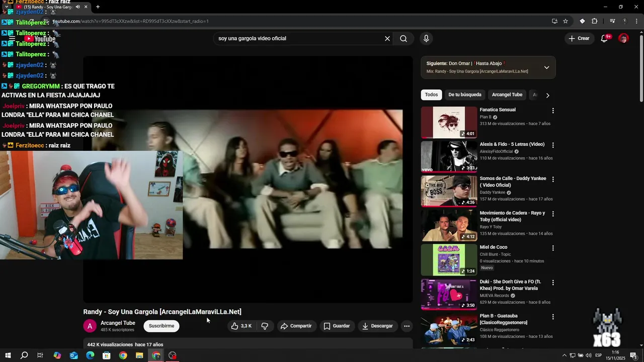Show next filter chips arrow
Image resolution: width=644 pixels, height=362 pixels.
[548, 95]
